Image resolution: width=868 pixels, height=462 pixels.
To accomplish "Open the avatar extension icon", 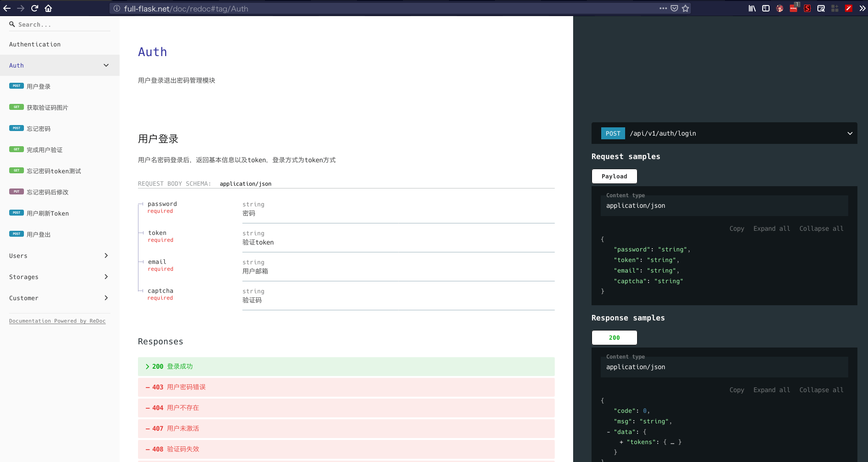I will (x=780, y=8).
